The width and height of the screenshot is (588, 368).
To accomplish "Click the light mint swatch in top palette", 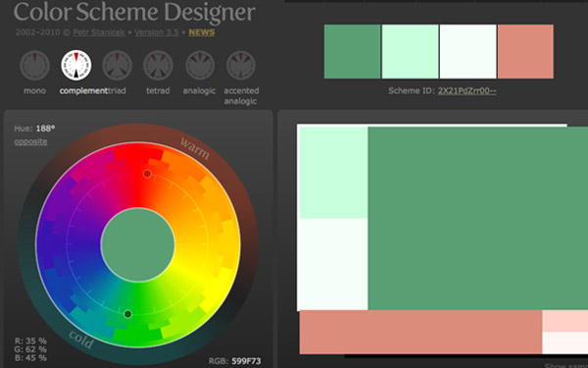I will pyautogui.click(x=410, y=51).
